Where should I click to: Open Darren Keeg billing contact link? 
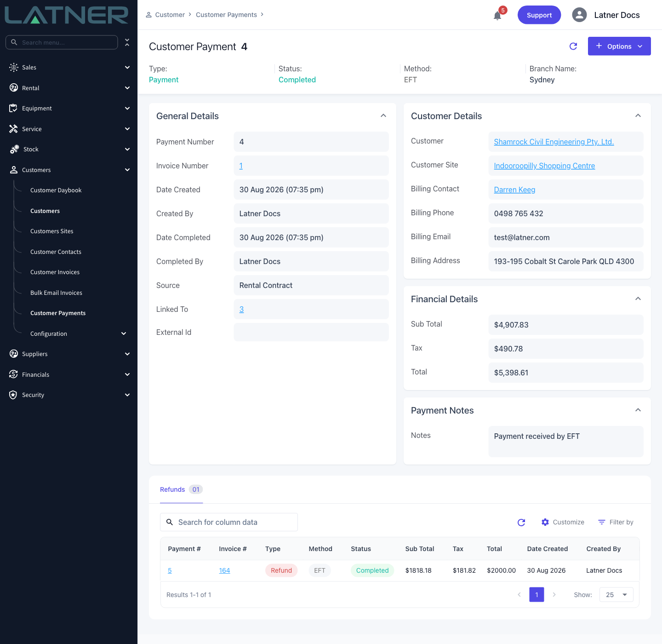[514, 190]
